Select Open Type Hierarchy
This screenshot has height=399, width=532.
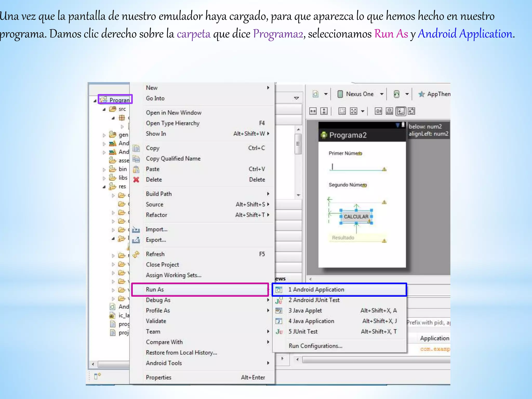(202, 123)
